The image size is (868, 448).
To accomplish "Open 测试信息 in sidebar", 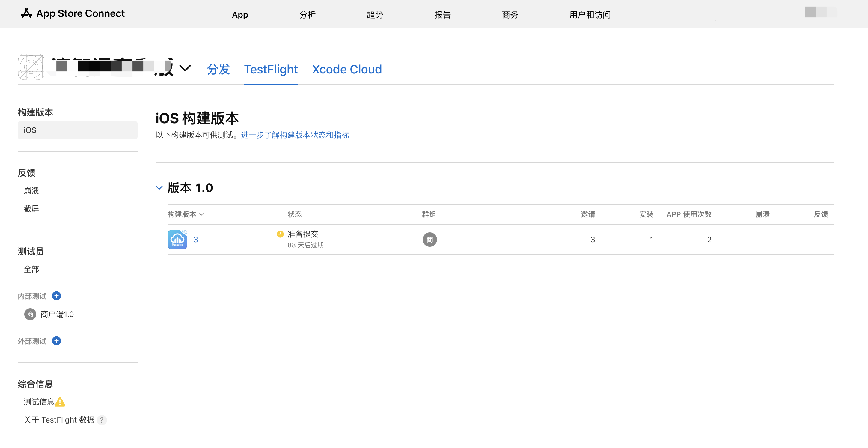I will tap(39, 402).
